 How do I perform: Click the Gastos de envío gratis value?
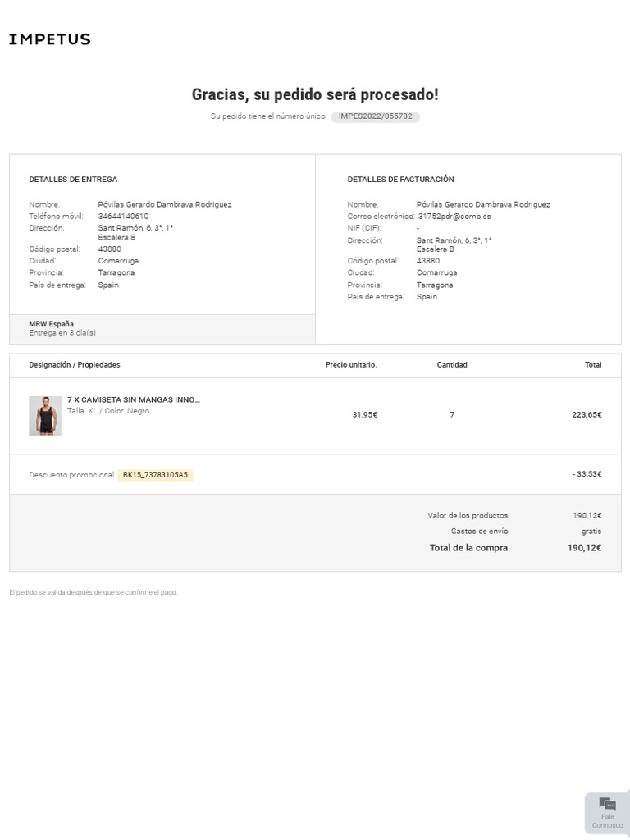(x=591, y=532)
